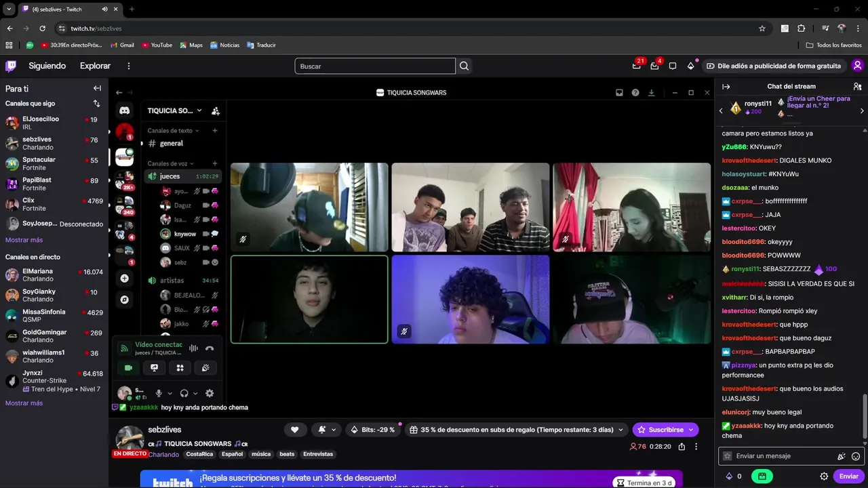Image resolution: width=868 pixels, height=488 pixels.
Task: Open Discord home logo in stream
Action: (x=125, y=110)
